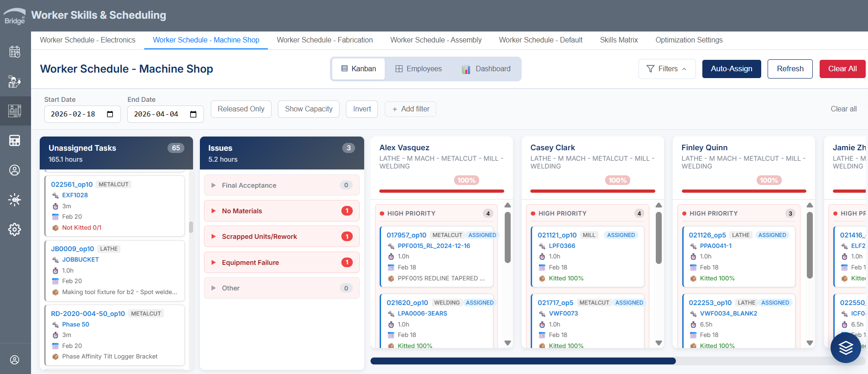Expand the Equipment Failure issues group
868x374 pixels.
pyautogui.click(x=282, y=263)
